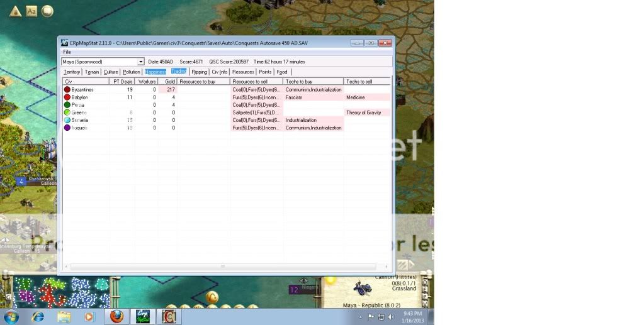Open the Maya (Spoonwood) civ dropdown
The height and width of the screenshot is (325, 644).
click(140, 62)
